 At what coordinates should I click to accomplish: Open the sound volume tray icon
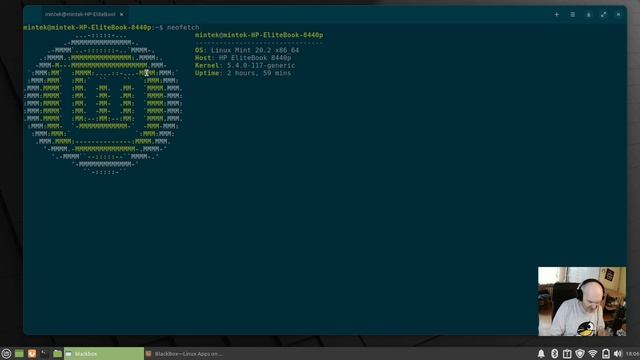click(618, 353)
